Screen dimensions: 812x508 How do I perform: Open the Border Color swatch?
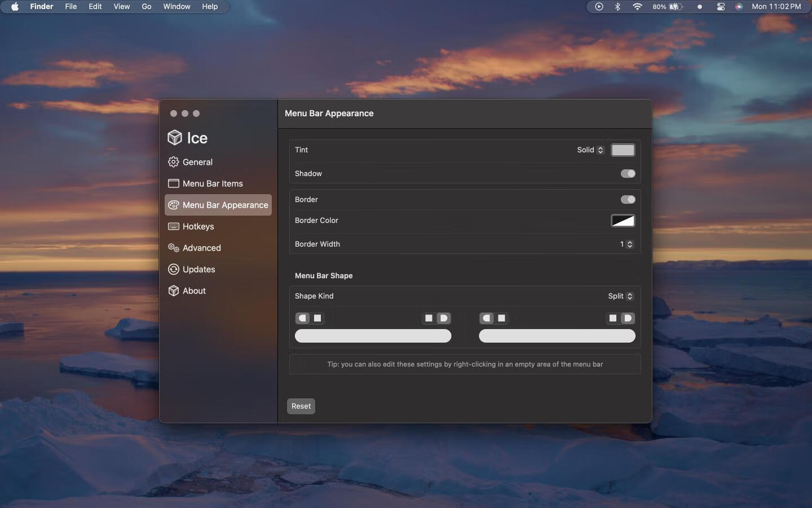tap(623, 221)
